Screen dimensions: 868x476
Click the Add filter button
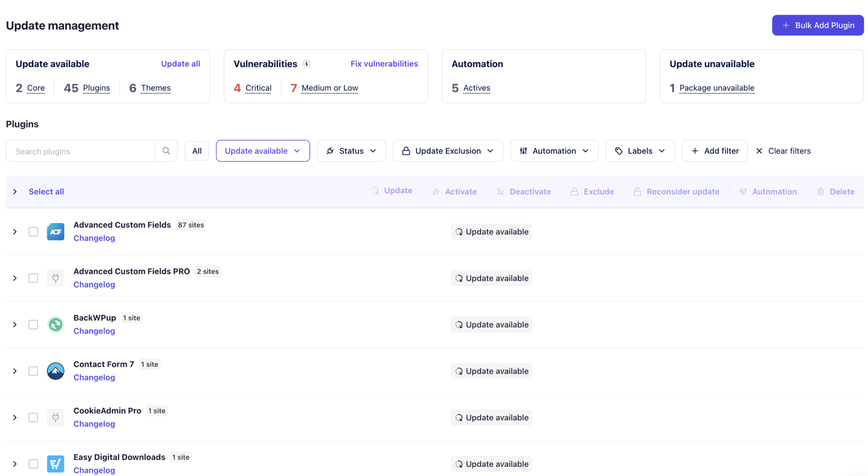(x=714, y=151)
